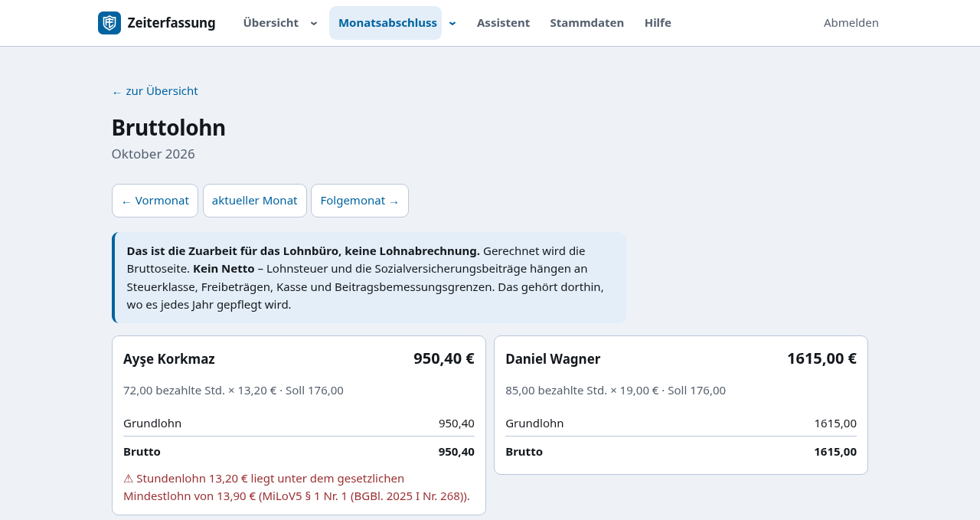The height and width of the screenshot is (520, 980).
Task: Click the Zeiterfassung shield logo icon
Action: (109, 23)
